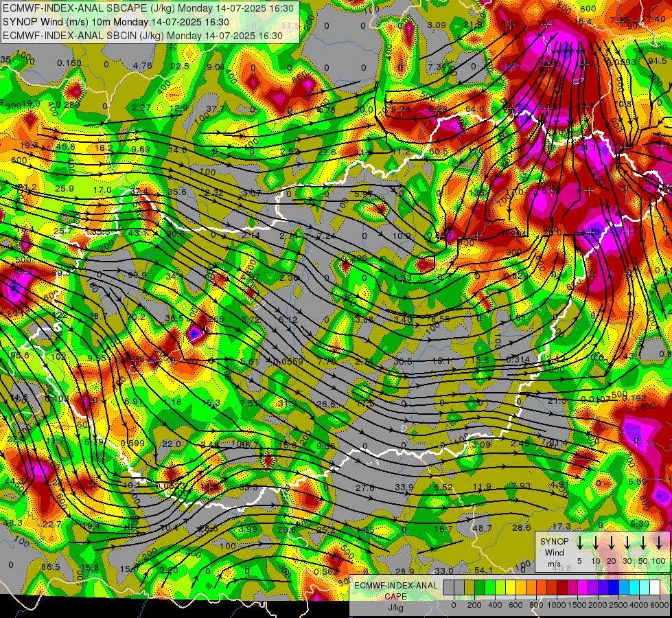Click the map value '90.9'
The image size is (672, 618).
[137, 275]
